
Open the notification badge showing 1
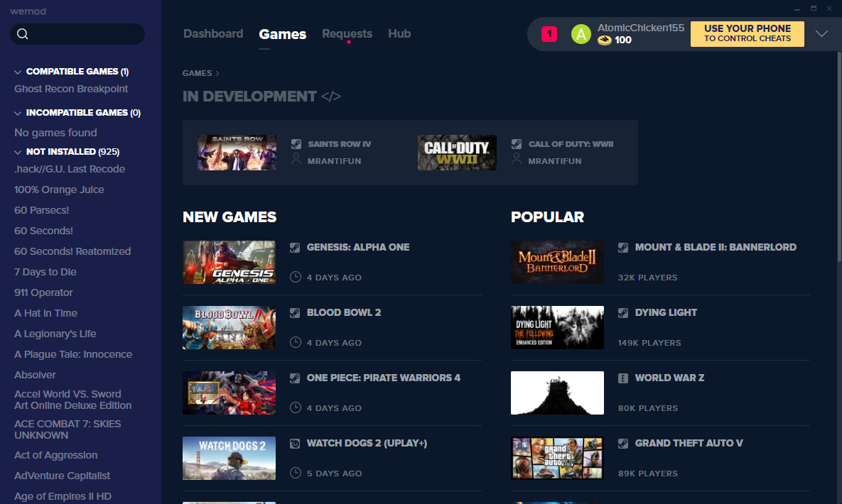(549, 34)
